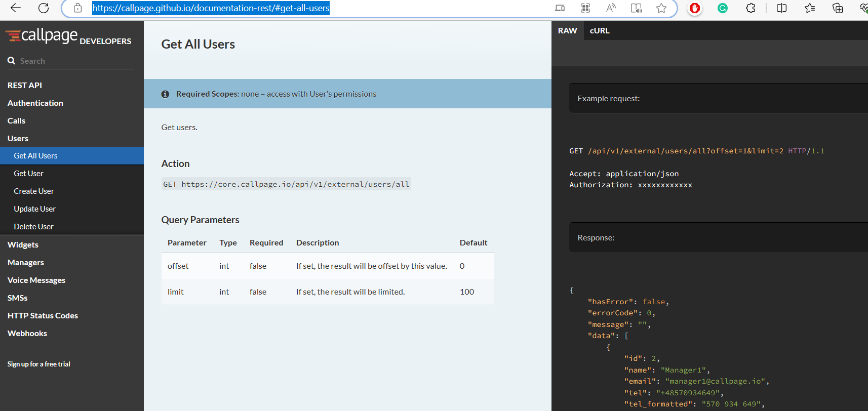Click Sign up for a free trial
This screenshot has width=868, height=411.
click(39, 364)
